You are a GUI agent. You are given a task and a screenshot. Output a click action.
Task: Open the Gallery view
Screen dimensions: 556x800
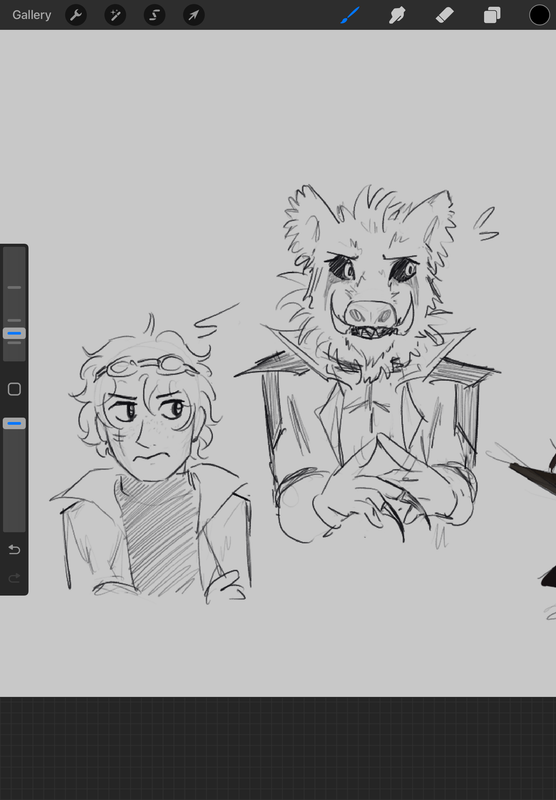pos(32,15)
